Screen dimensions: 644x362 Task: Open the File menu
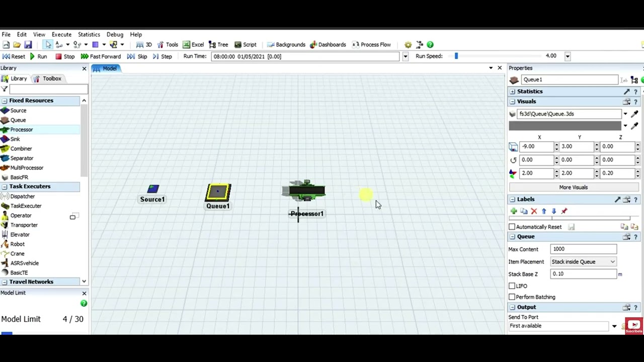[6, 35]
